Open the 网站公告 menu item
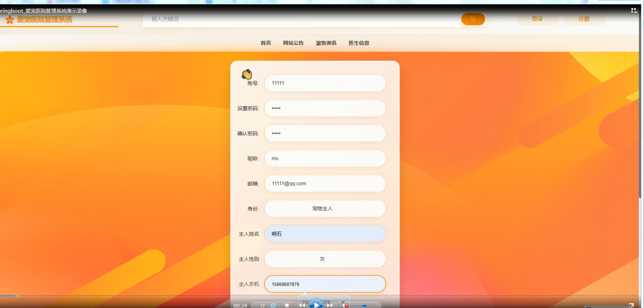The width and height of the screenshot is (644, 308). click(x=293, y=43)
